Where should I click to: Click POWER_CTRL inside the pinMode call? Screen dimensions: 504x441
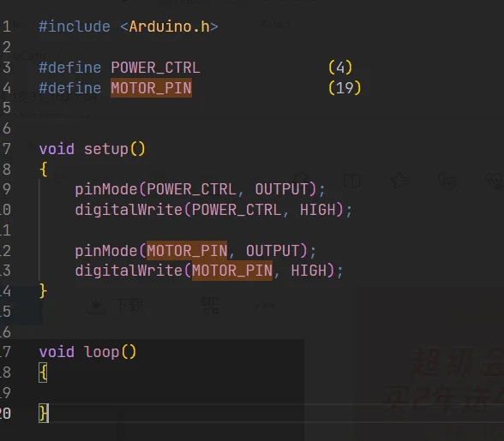(x=192, y=189)
